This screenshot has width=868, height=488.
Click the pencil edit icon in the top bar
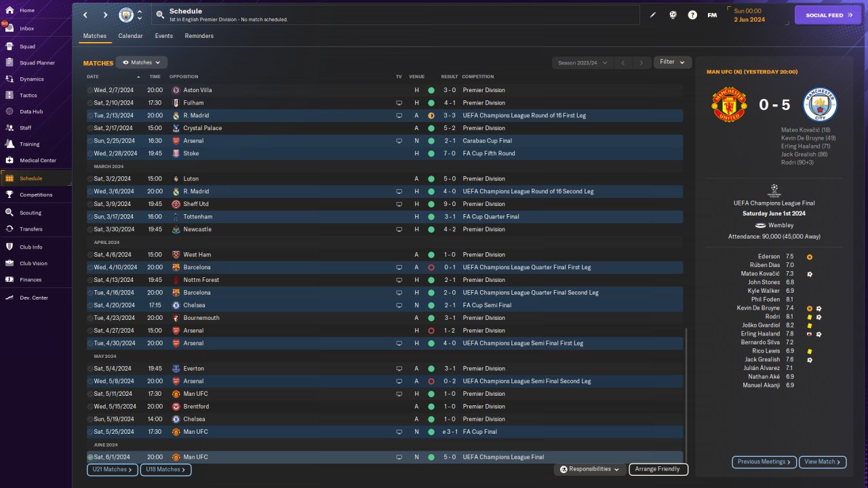tap(653, 15)
